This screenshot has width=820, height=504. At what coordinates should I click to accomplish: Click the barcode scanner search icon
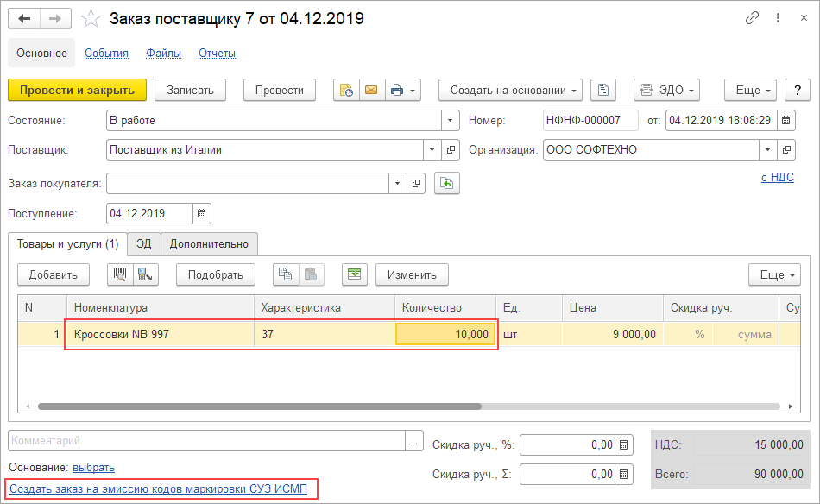120,274
